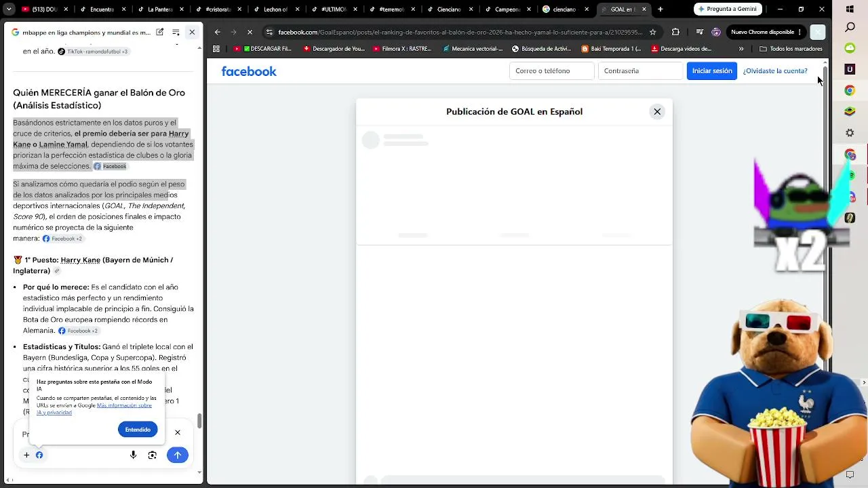Open a new browser tab
Screen dimensions: 868x488
point(660,9)
